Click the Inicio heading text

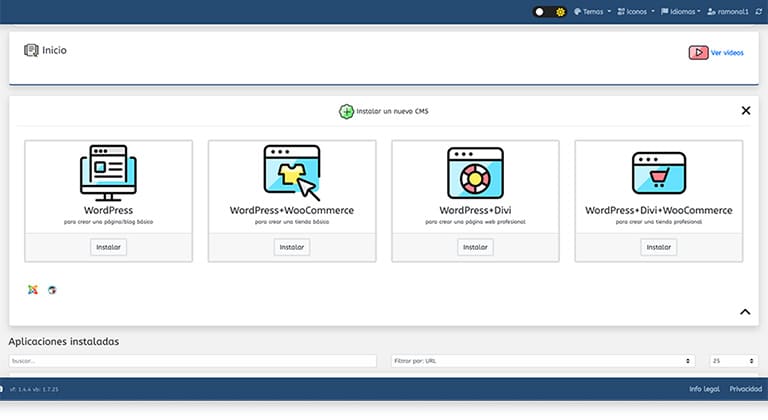pyautogui.click(x=54, y=50)
